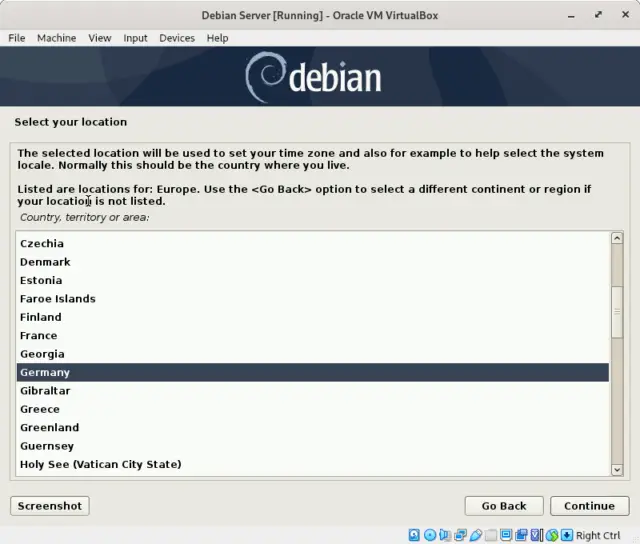Open the File menu
This screenshot has height=544, width=640.
click(x=17, y=38)
